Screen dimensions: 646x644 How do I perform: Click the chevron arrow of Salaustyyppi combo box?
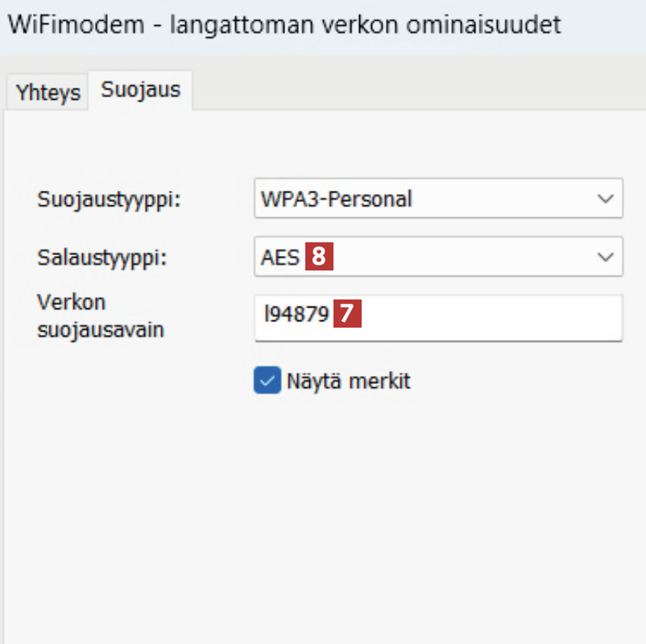point(605,258)
